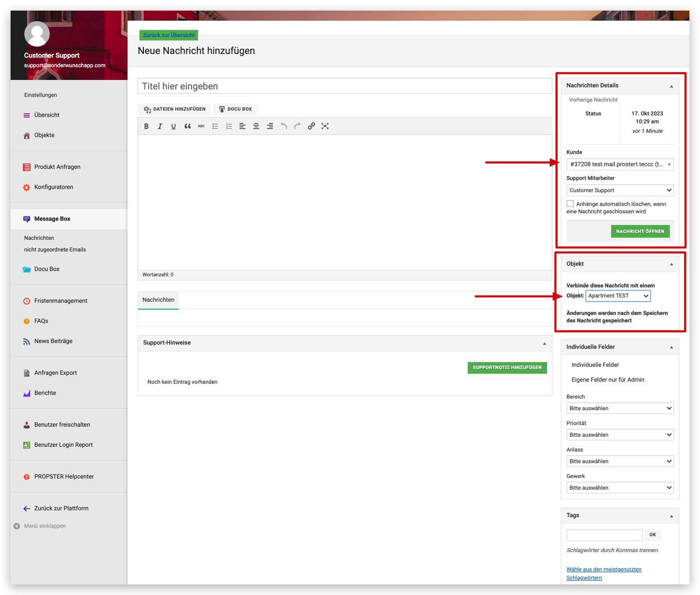Collapse the Individuelle Felder panel
Image resolution: width=700 pixels, height=595 pixels.
coord(671,347)
